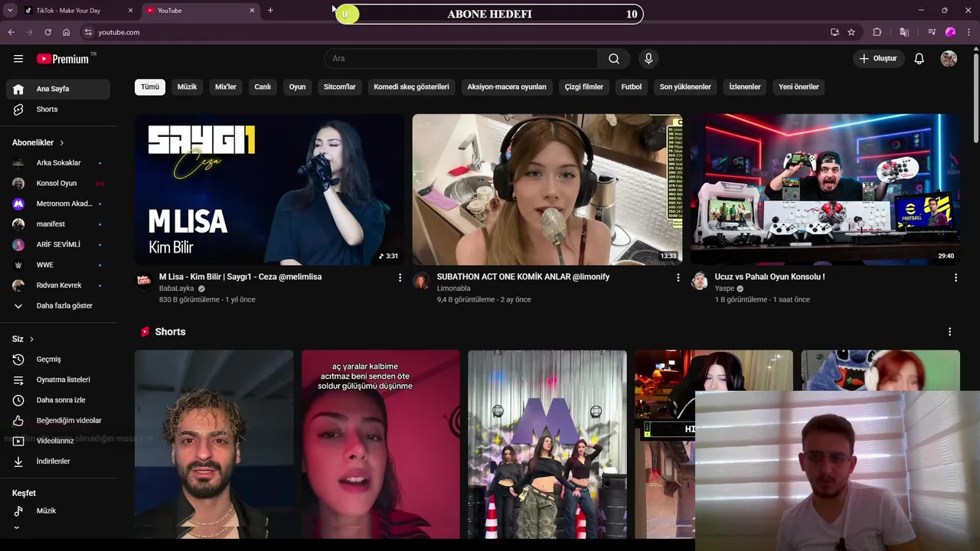This screenshot has width=980, height=551.
Task: Open the Chrome profile avatar
Action: [950, 32]
